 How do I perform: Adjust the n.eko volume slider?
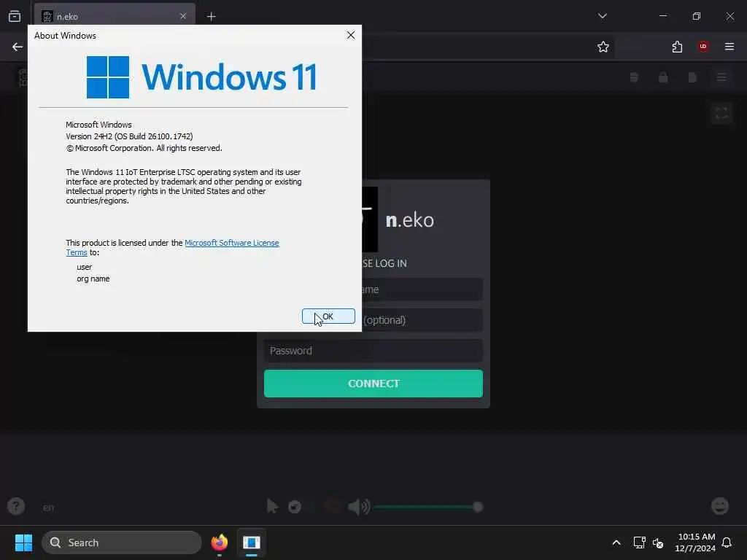[428, 507]
